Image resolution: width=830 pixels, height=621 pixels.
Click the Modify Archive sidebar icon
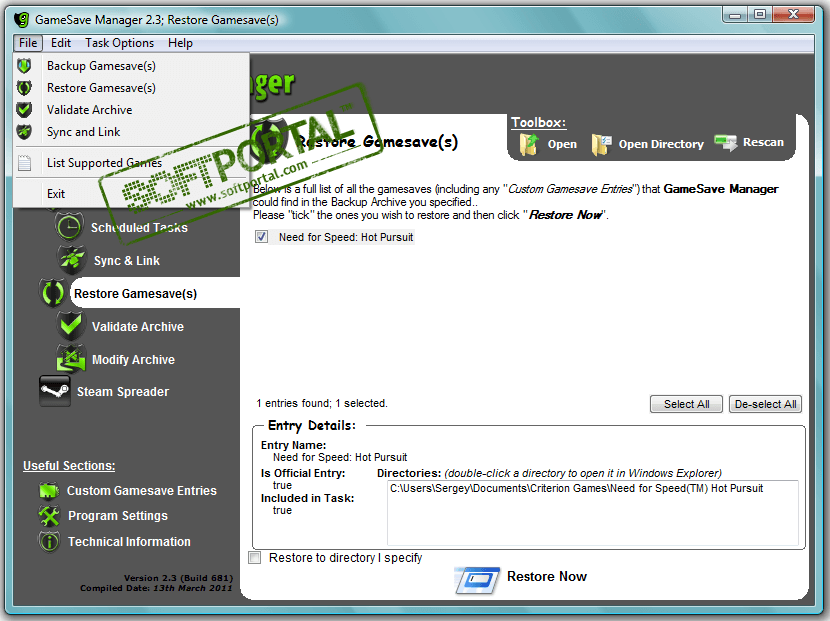[71, 359]
